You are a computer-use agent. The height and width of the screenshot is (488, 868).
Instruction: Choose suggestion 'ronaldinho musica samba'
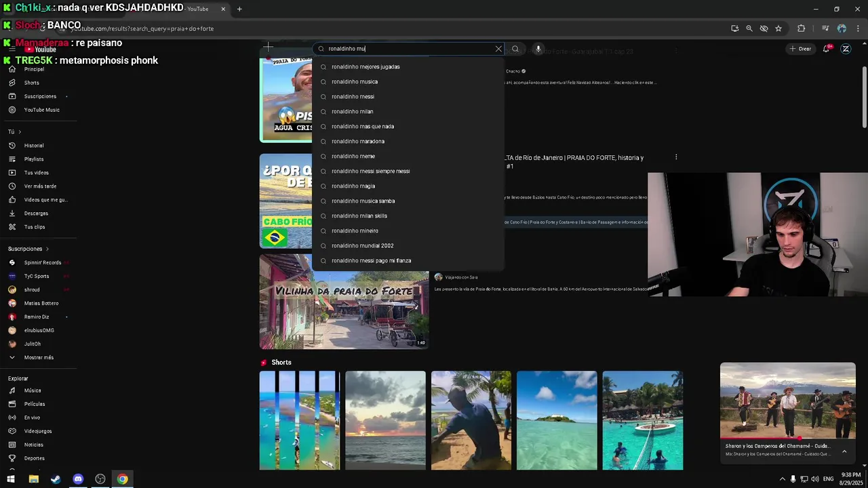pos(408,201)
